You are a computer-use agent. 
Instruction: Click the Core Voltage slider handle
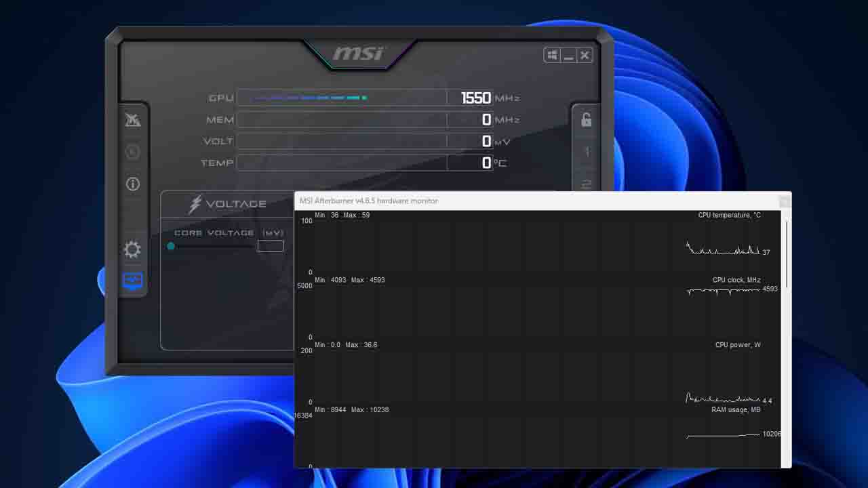click(171, 246)
